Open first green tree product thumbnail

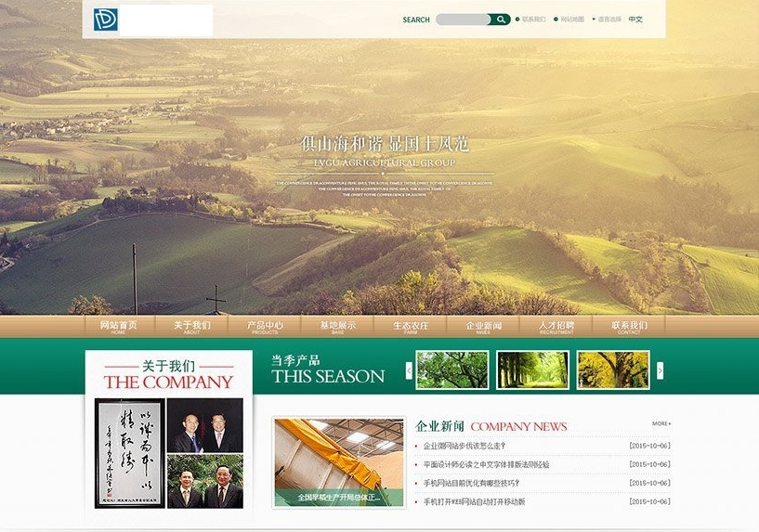(x=452, y=370)
